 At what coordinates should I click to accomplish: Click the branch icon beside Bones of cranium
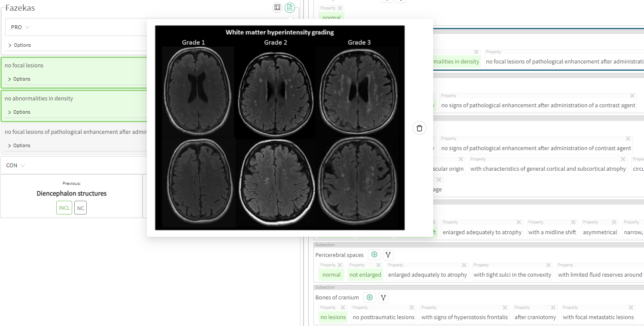(x=383, y=297)
